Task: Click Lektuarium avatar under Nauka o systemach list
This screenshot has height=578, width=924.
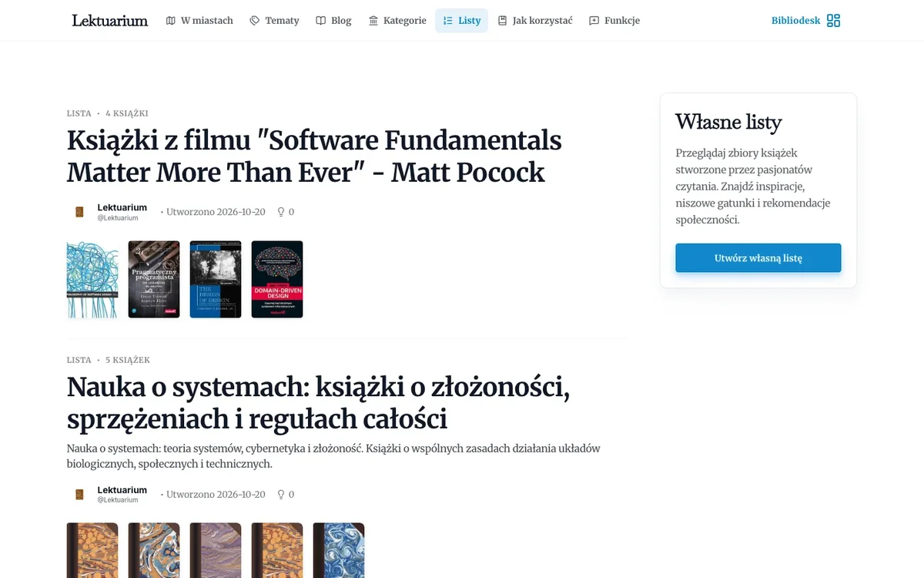Action: tap(79, 495)
